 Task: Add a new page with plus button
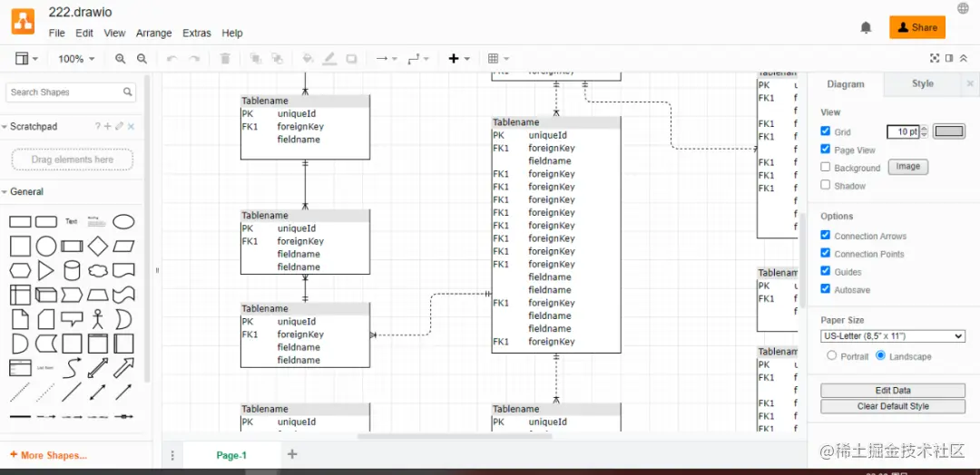292,454
